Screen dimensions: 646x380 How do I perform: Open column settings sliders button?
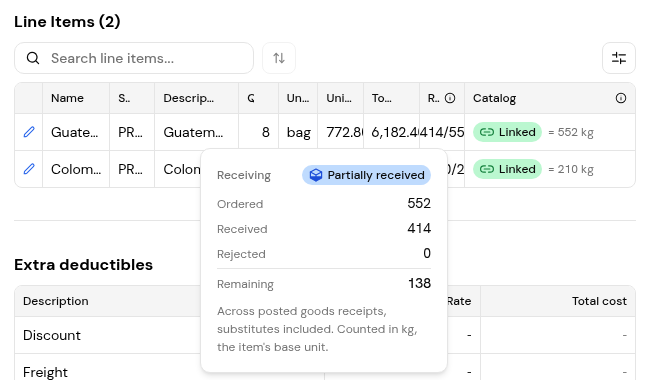619,58
